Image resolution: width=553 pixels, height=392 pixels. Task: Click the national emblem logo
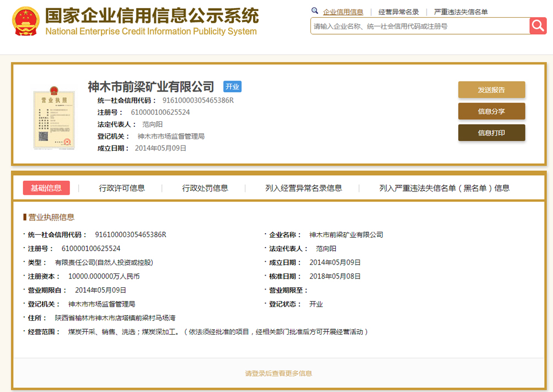coord(25,22)
